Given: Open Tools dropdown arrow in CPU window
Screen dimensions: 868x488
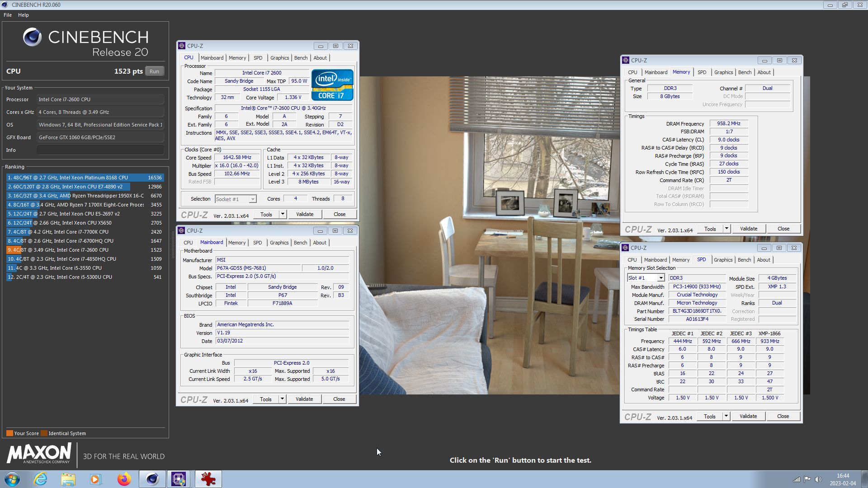Looking at the screenshot, I should (283, 214).
